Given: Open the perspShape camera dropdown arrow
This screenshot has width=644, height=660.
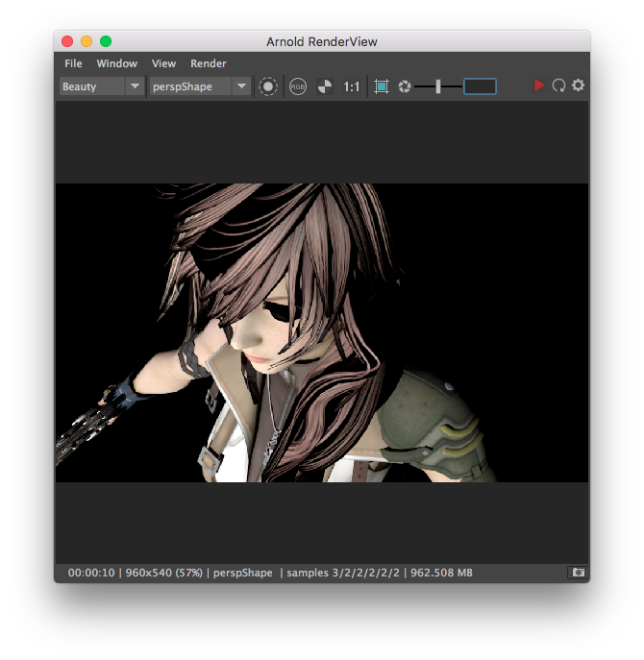Looking at the screenshot, I should [242, 86].
